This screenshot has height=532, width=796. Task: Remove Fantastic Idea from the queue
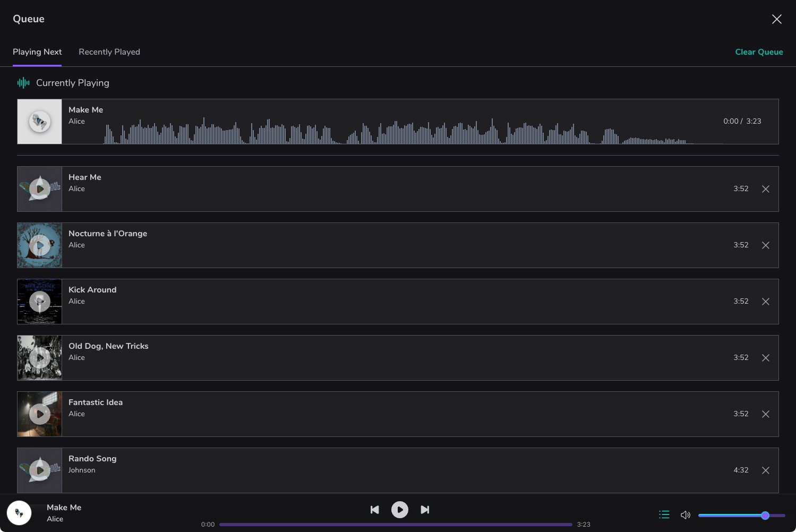[x=765, y=414]
